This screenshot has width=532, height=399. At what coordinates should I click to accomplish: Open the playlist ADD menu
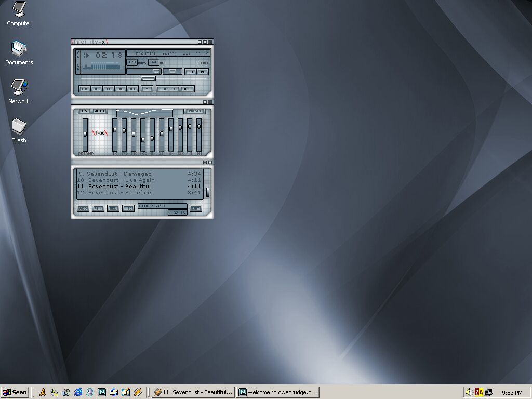coord(83,208)
